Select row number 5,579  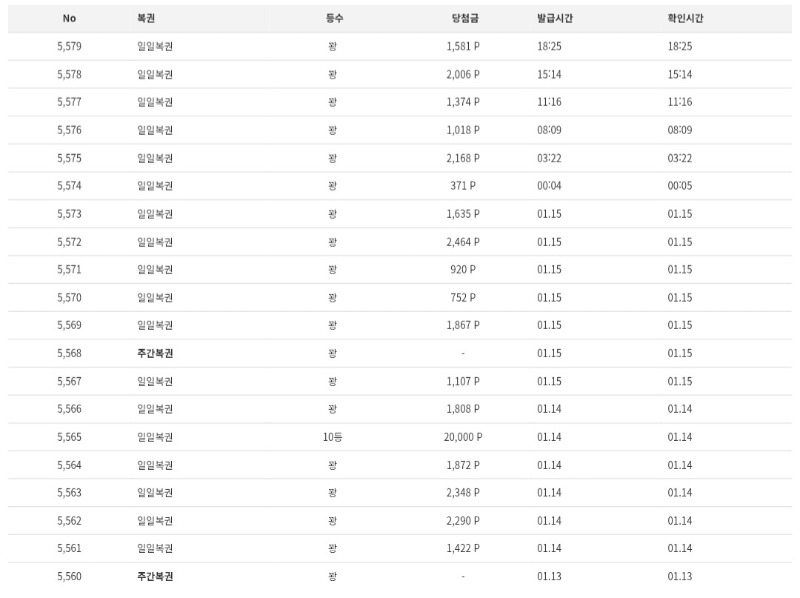(x=69, y=46)
